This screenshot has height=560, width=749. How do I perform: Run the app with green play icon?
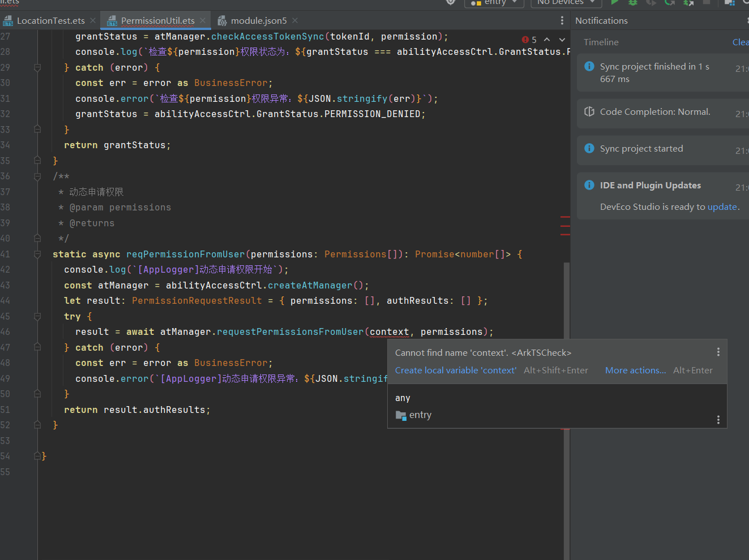[615, 2]
